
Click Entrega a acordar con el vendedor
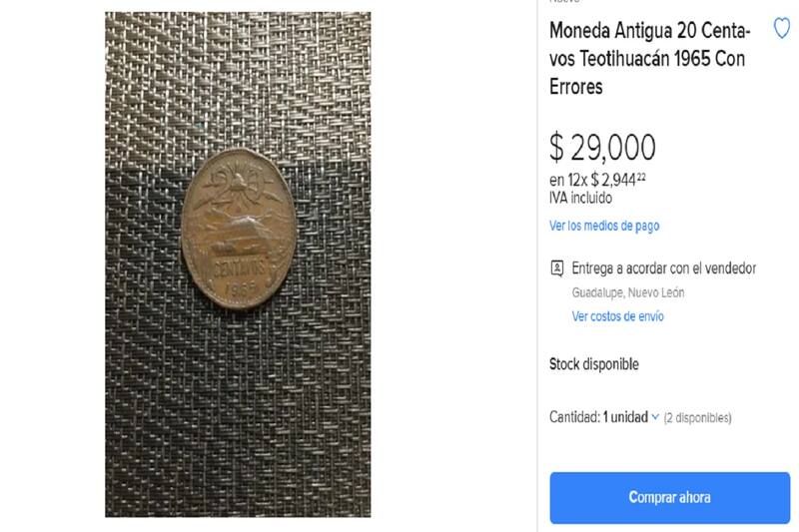(663, 268)
